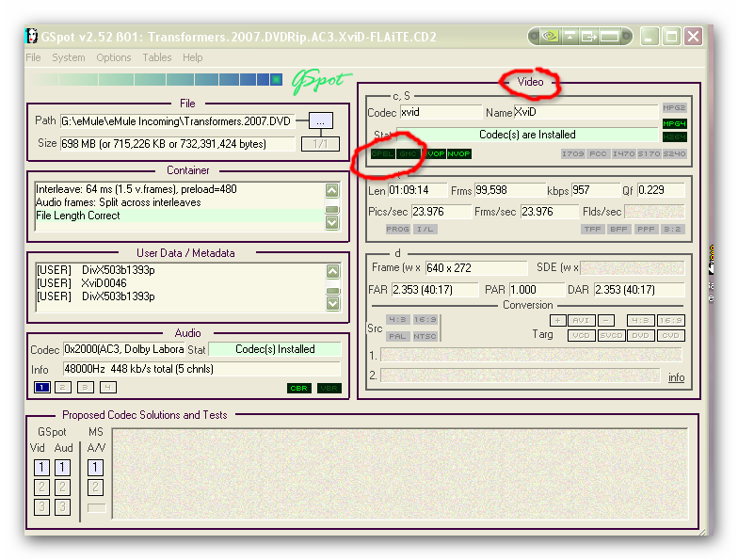Screen dimensions: 738x560
Task: Open the Options menu
Action: (x=113, y=57)
